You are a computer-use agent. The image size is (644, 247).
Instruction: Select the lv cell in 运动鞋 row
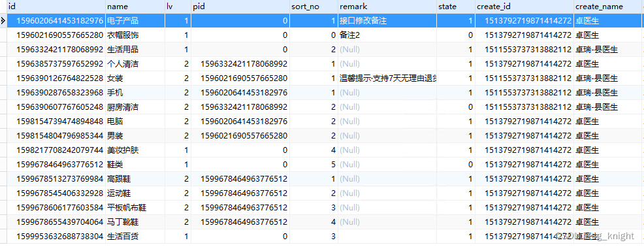[178, 193]
